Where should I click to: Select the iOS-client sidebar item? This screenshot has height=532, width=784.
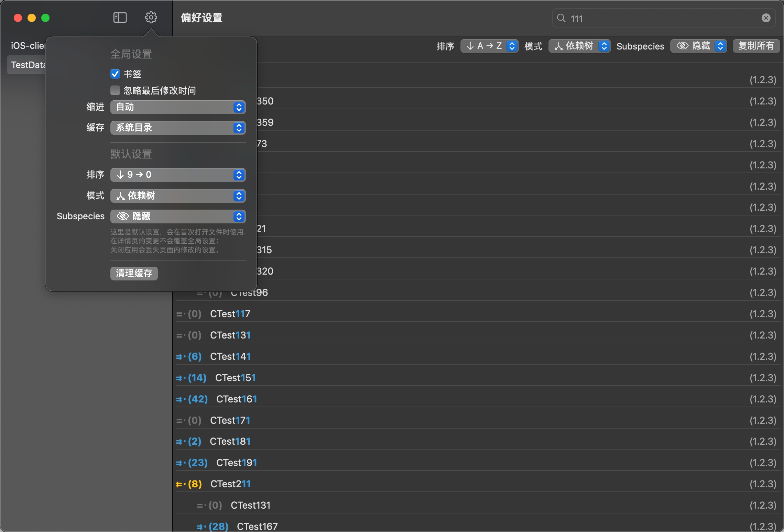coord(28,46)
